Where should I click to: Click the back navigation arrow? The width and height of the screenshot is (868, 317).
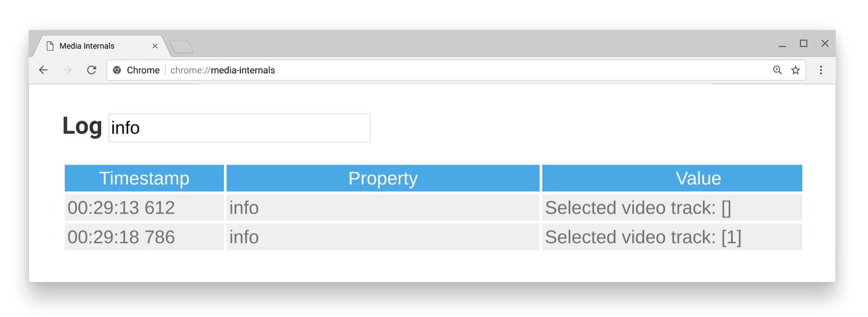tap(43, 70)
